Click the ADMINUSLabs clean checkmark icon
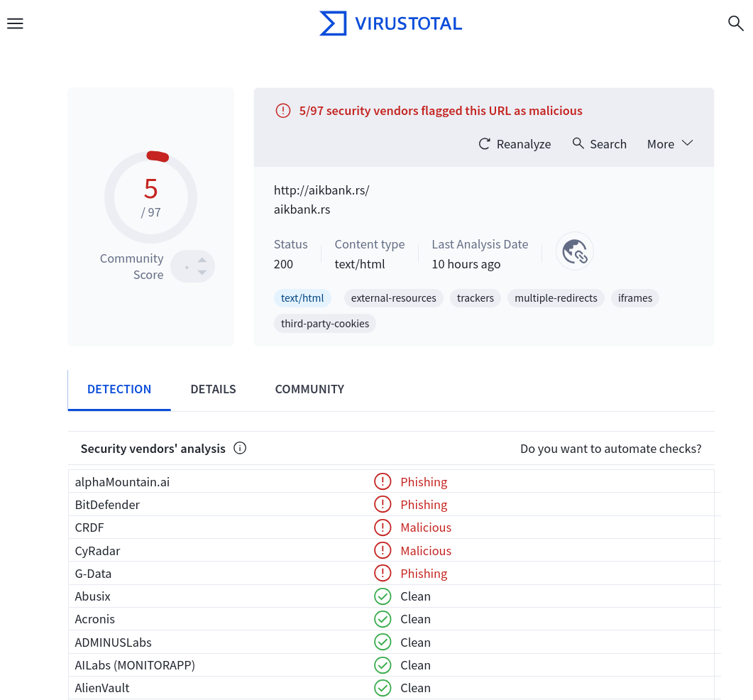This screenshot has width=753, height=700. pos(383,642)
